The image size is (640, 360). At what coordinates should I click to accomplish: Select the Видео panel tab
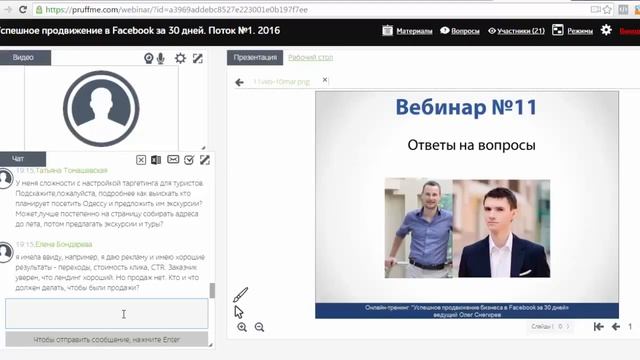tap(25, 58)
